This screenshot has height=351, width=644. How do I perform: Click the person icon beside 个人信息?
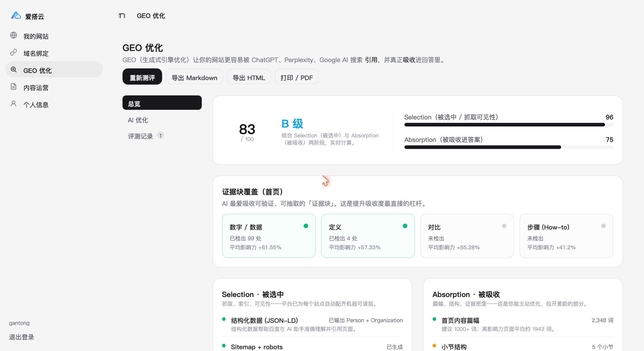pos(14,104)
